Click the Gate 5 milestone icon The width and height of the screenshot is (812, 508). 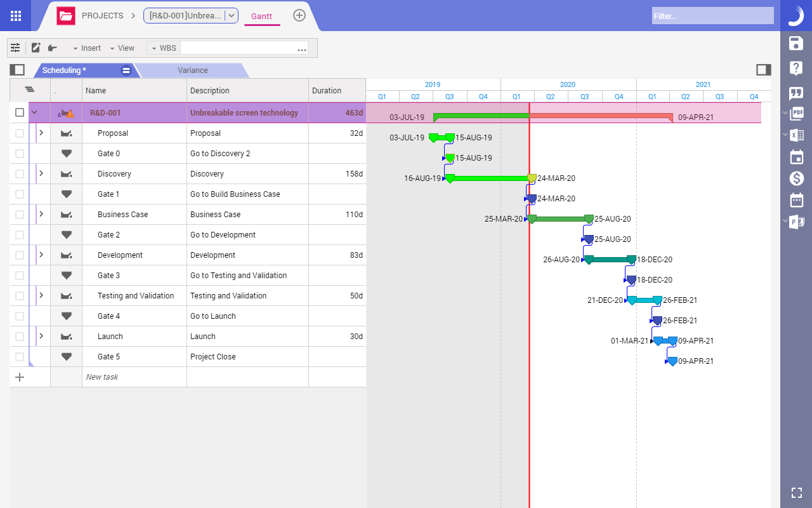click(67, 356)
